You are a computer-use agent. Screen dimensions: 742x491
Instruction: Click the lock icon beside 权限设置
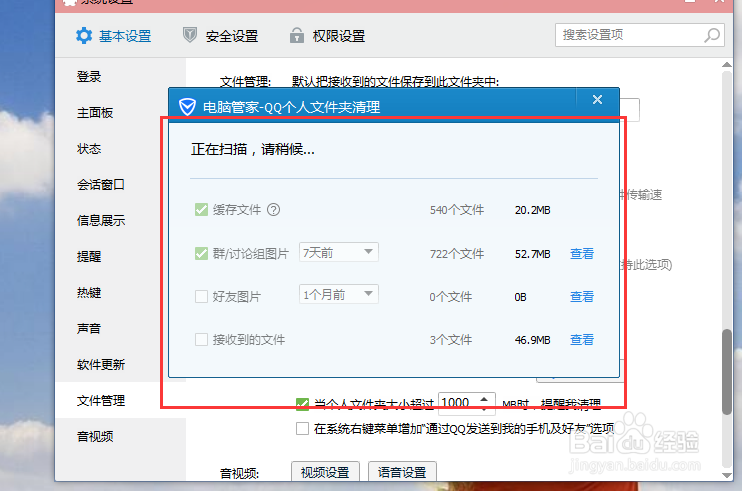[297, 35]
